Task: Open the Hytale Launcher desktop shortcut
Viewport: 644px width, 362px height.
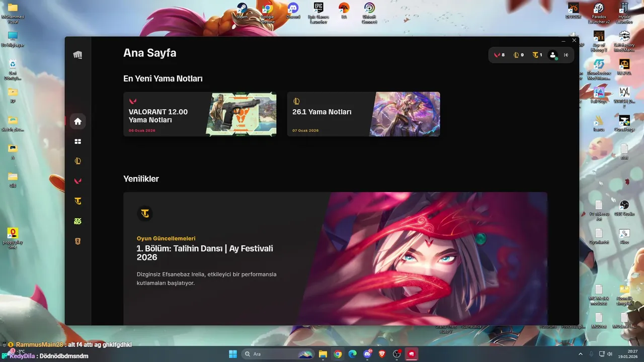Action: coord(624,13)
